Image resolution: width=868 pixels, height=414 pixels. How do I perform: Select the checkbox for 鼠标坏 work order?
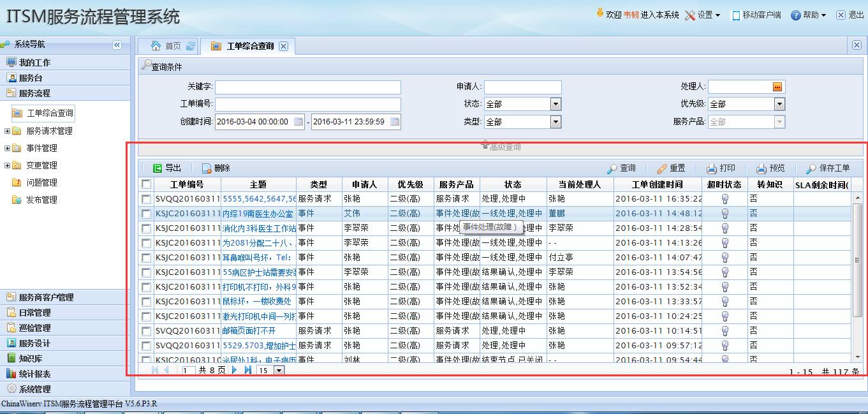tap(146, 302)
